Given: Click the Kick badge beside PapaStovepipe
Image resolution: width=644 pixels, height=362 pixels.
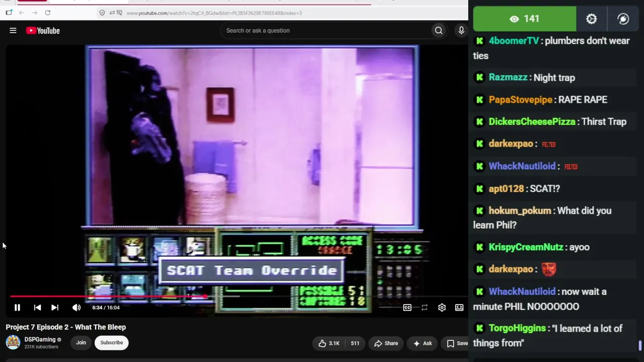Looking at the screenshot, I should 479,100.
